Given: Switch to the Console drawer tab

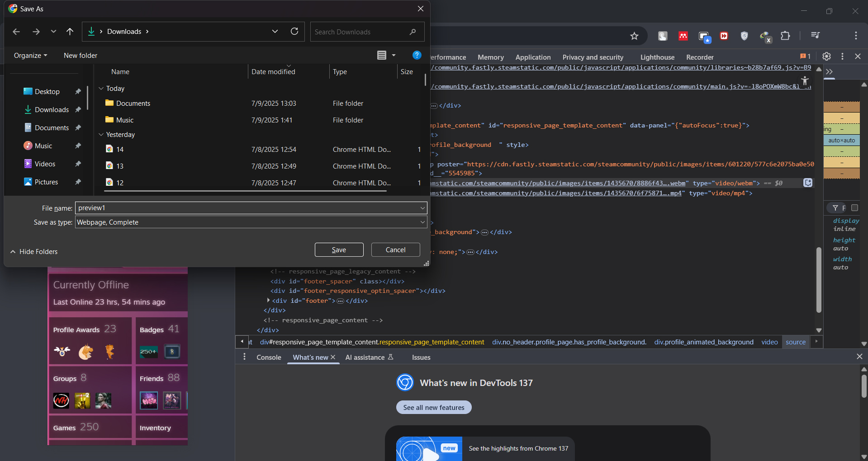Looking at the screenshot, I should (x=269, y=358).
